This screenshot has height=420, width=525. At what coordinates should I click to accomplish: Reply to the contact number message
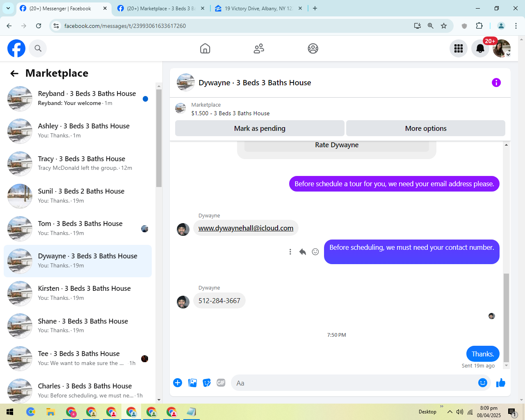(303, 252)
